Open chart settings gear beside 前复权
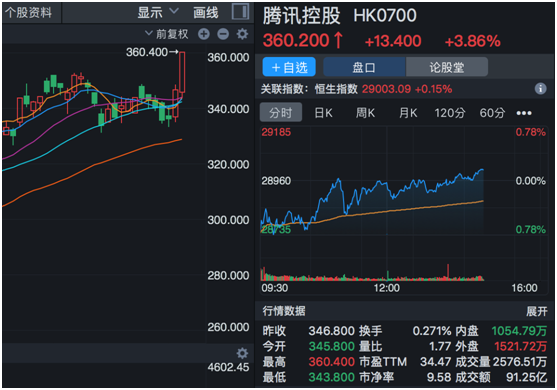The width and height of the screenshot is (557, 390). (242, 34)
